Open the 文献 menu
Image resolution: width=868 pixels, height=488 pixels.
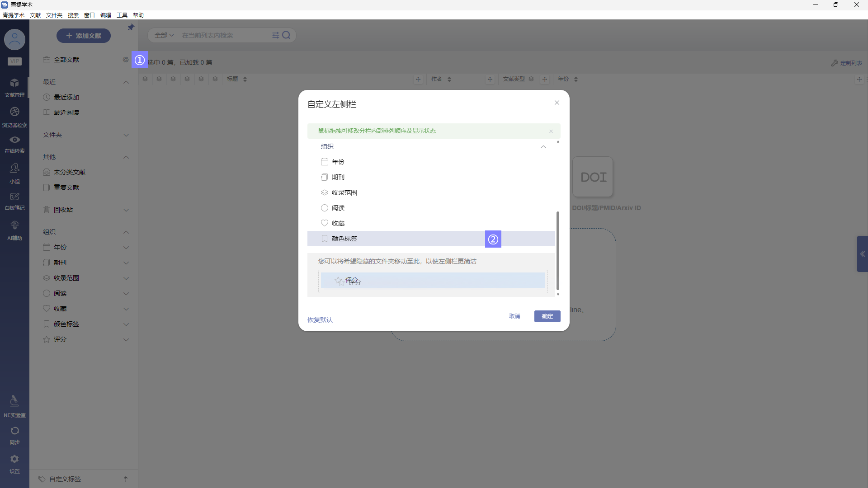(35, 15)
